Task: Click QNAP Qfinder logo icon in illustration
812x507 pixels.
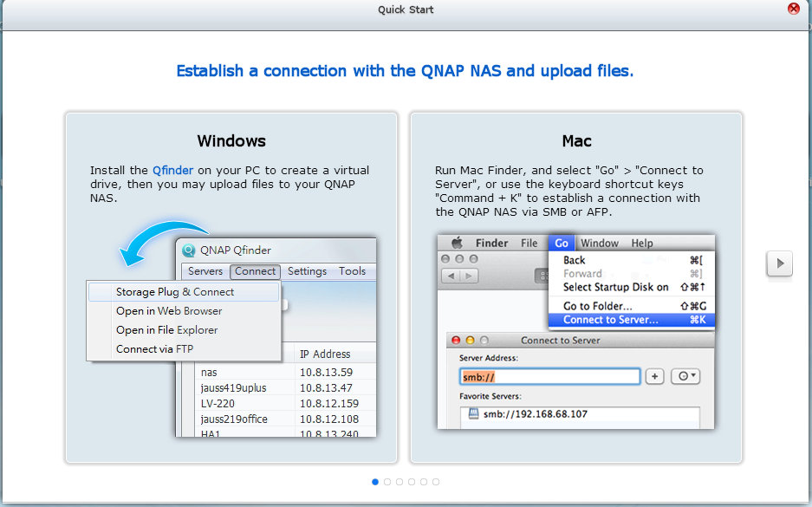Action: click(x=189, y=250)
